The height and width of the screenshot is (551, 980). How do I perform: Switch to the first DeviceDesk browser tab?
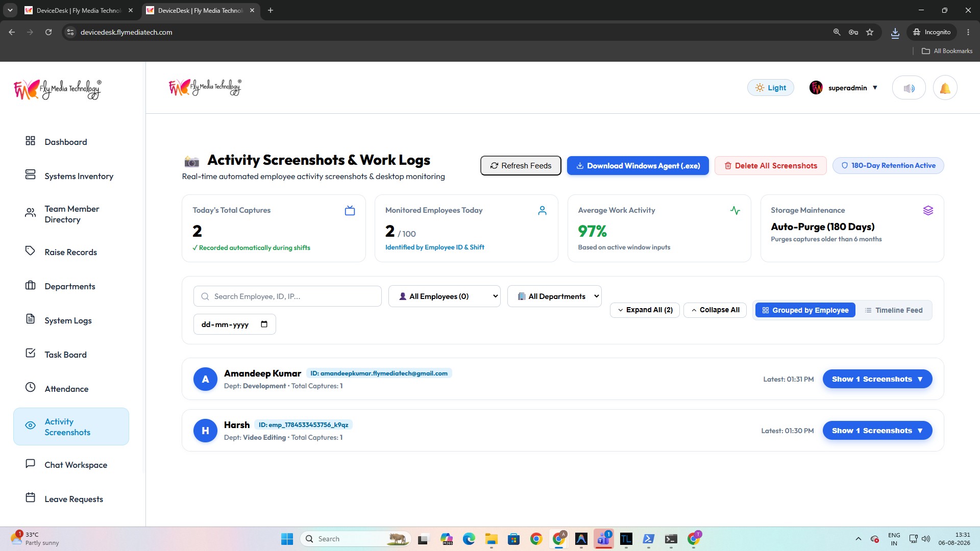point(79,10)
